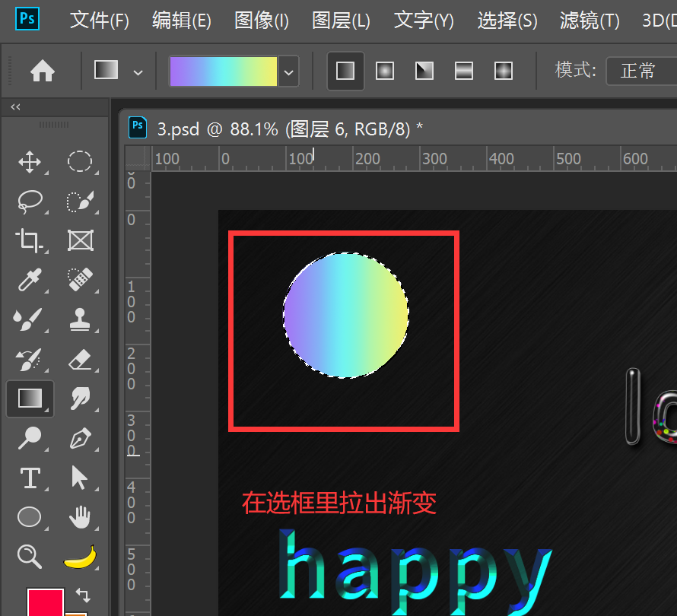Select the Crop tool
The width and height of the screenshot is (677, 616).
(x=30, y=240)
